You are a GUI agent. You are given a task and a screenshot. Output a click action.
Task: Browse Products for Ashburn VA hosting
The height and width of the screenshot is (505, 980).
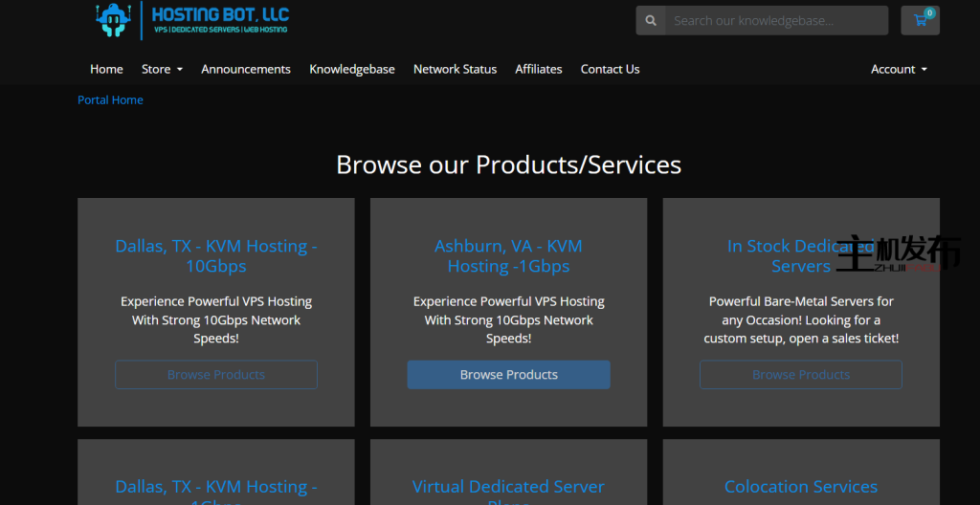pyautogui.click(x=508, y=375)
